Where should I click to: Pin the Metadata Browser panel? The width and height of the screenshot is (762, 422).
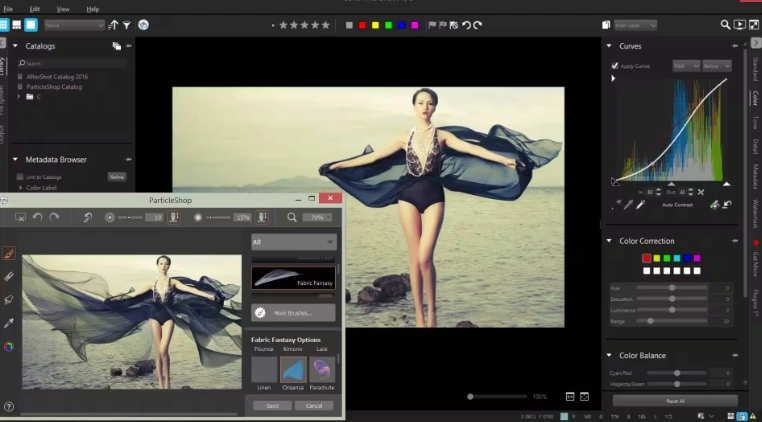tap(128, 159)
